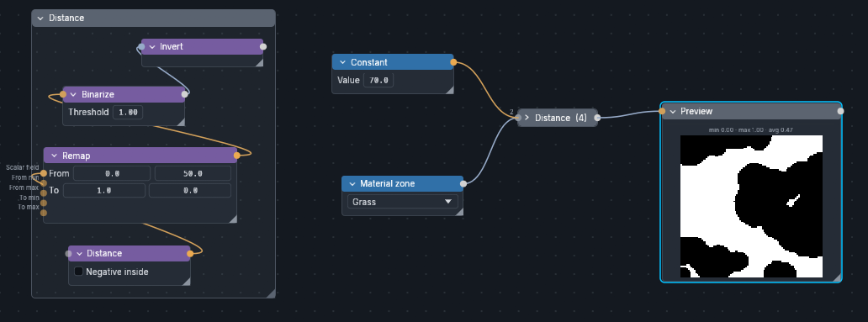Collapse the Preview node

coord(673,111)
